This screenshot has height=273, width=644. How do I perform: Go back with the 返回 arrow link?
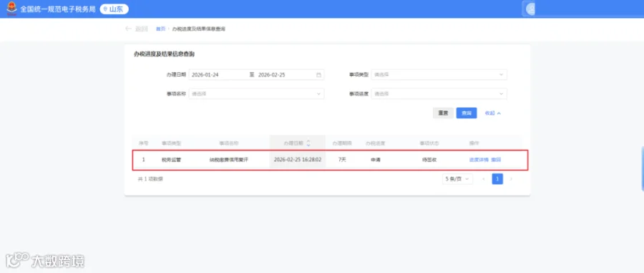pos(137,29)
